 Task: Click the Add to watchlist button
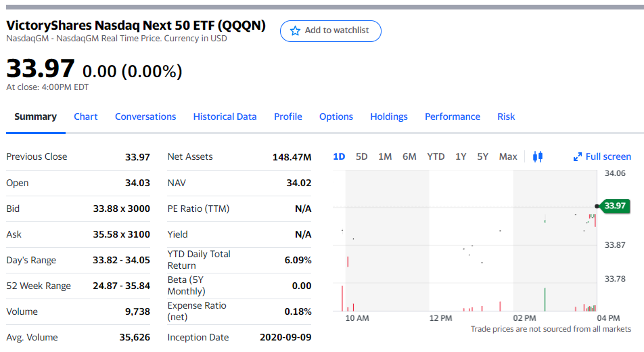click(331, 31)
